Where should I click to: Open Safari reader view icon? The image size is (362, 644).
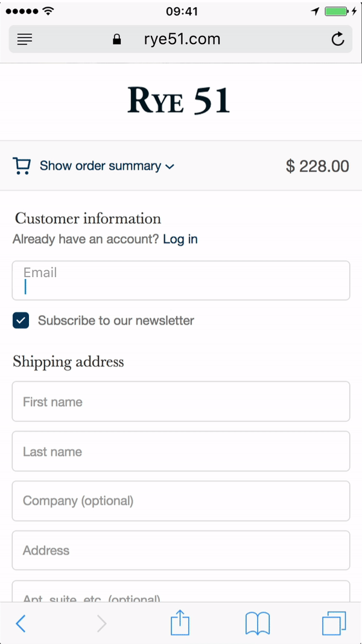tap(25, 40)
